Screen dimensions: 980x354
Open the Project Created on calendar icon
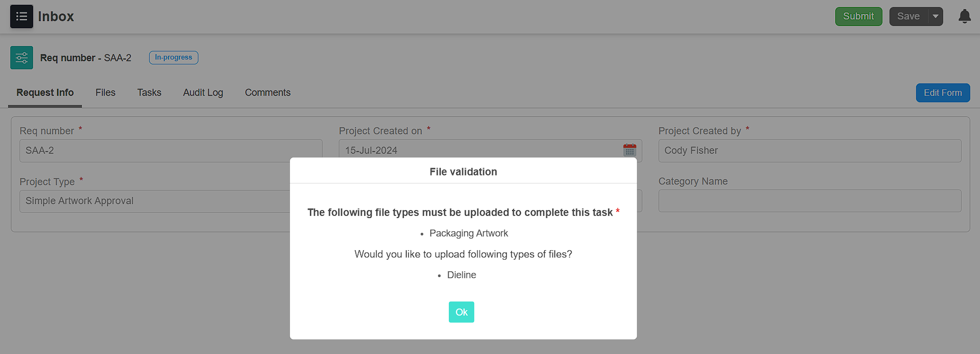pyautogui.click(x=629, y=150)
